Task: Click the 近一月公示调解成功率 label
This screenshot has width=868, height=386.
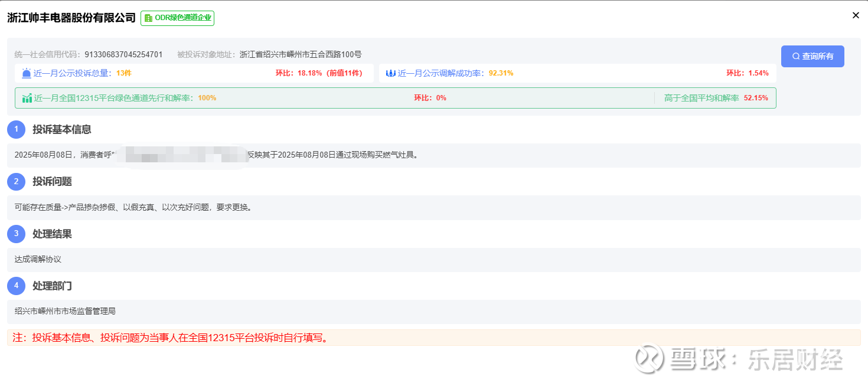Action: (441, 73)
